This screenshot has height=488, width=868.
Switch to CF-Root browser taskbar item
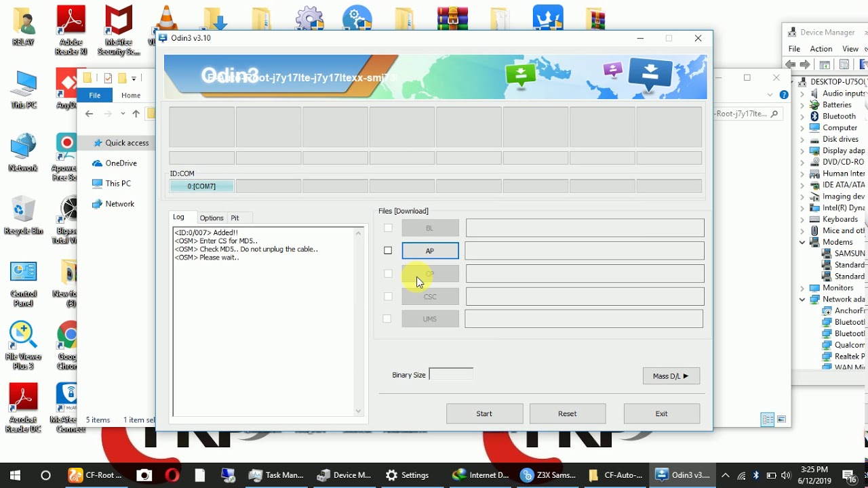click(96, 475)
